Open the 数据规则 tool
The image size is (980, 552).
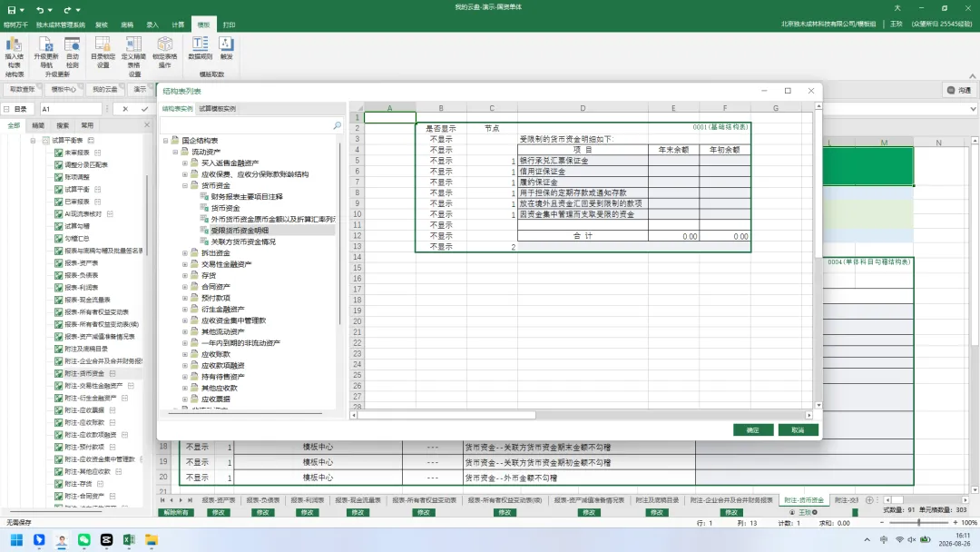point(200,47)
